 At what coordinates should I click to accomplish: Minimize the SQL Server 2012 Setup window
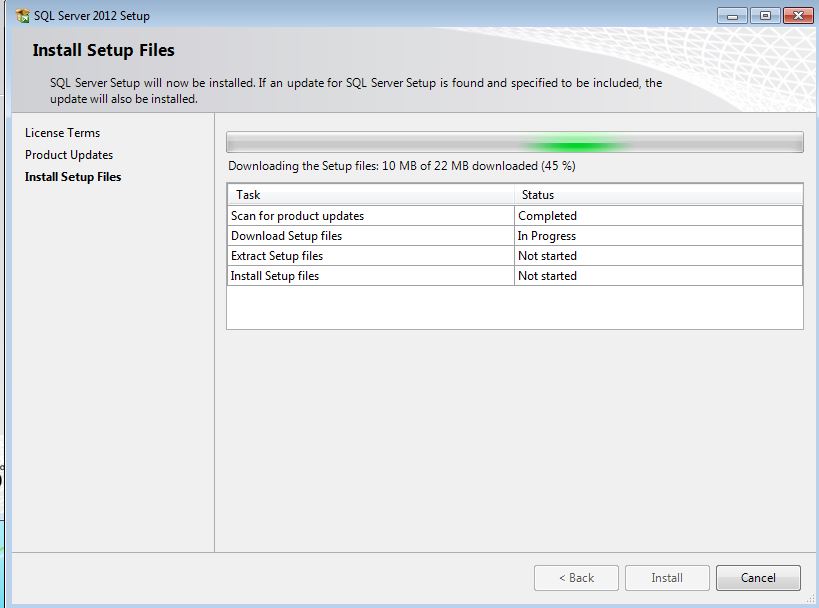pos(732,16)
